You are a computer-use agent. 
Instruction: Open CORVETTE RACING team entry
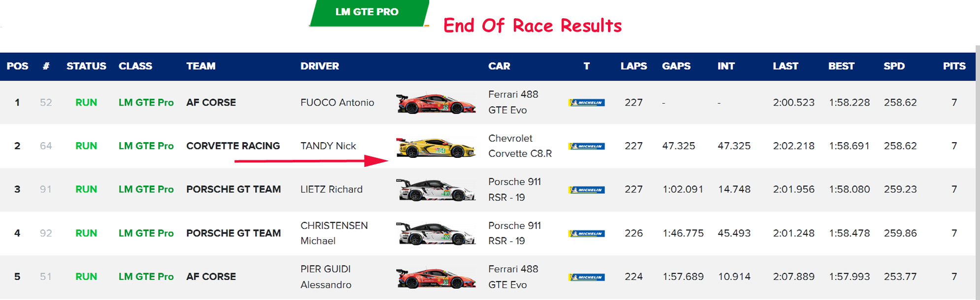click(x=233, y=146)
